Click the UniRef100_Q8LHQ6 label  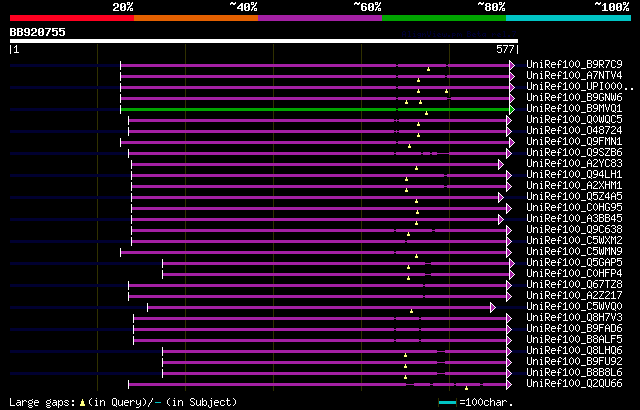pos(574,351)
